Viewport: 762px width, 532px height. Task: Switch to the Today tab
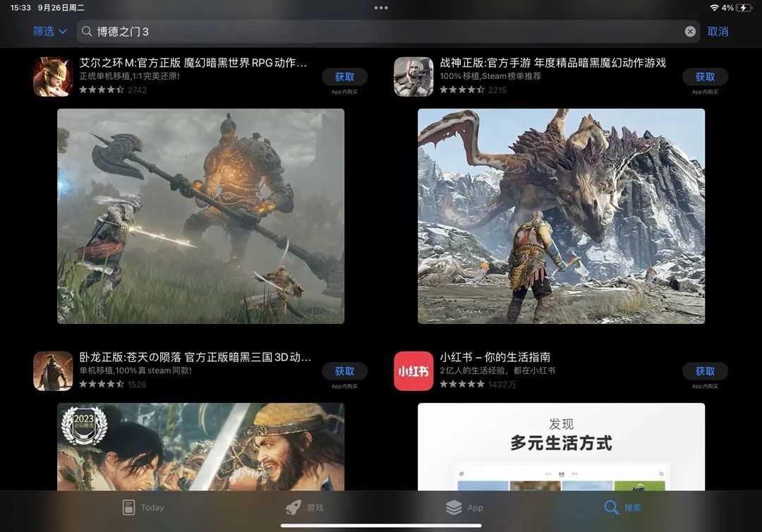(x=143, y=507)
